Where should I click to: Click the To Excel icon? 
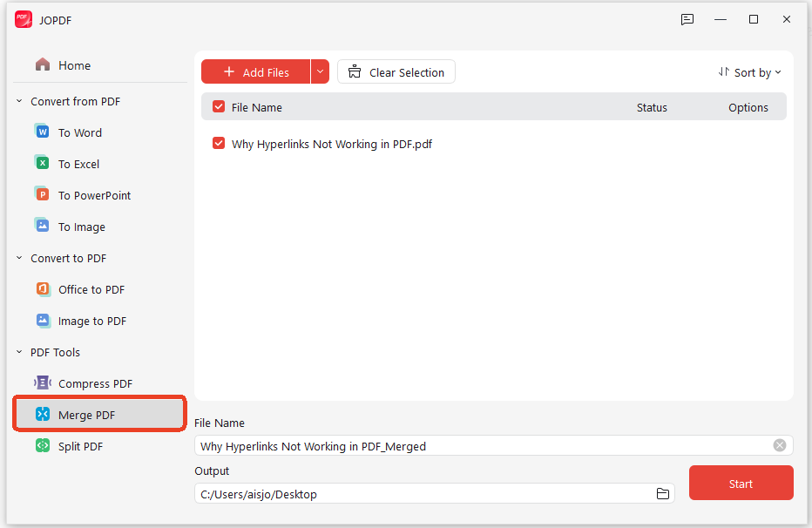click(x=43, y=163)
